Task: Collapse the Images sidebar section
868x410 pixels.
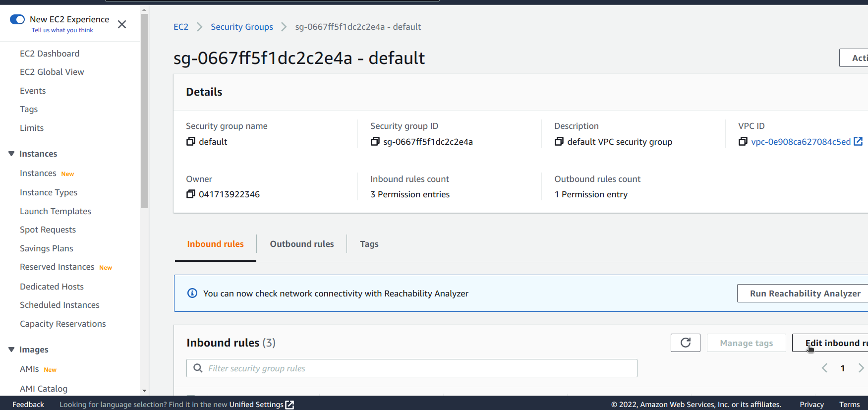Action: click(x=11, y=350)
